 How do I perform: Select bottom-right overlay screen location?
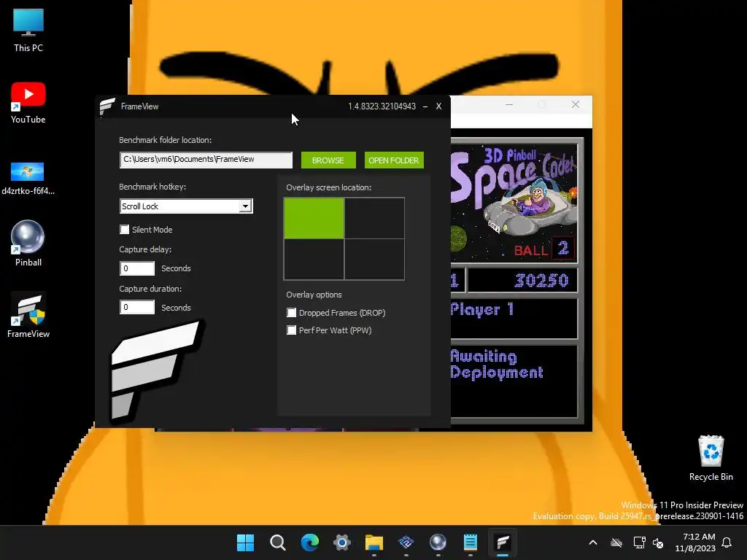pos(374,259)
